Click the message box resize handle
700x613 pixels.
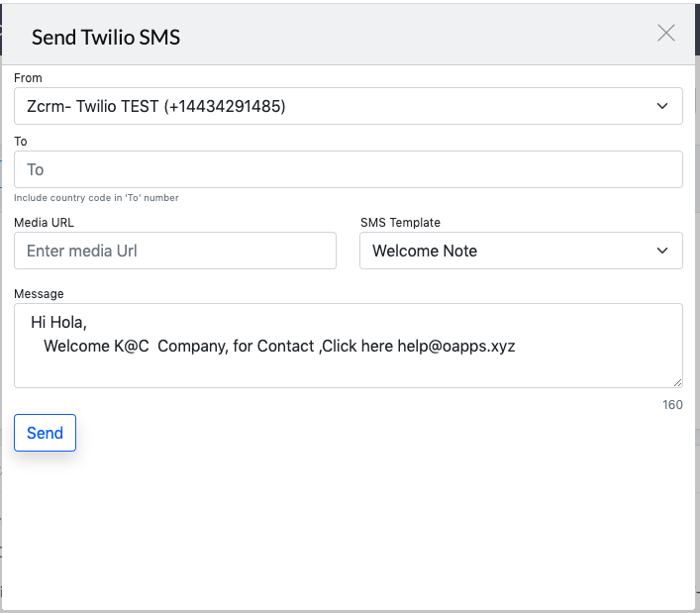pyautogui.click(x=677, y=382)
